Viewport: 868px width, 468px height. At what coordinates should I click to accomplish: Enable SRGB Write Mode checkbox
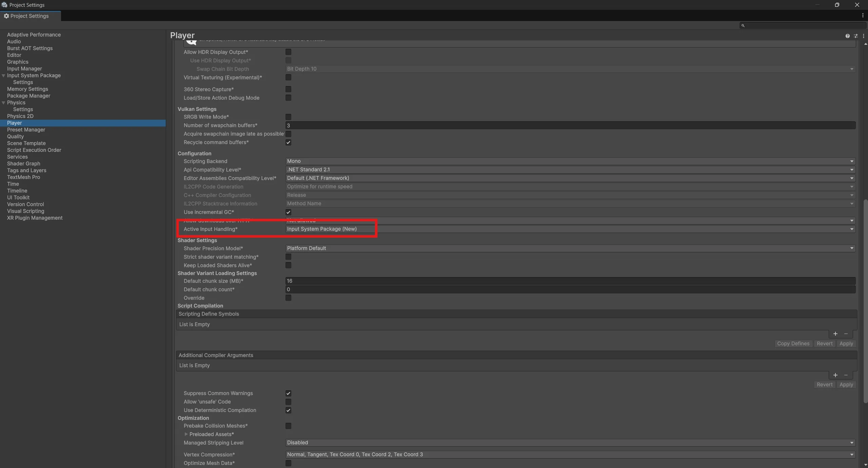[288, 117]
